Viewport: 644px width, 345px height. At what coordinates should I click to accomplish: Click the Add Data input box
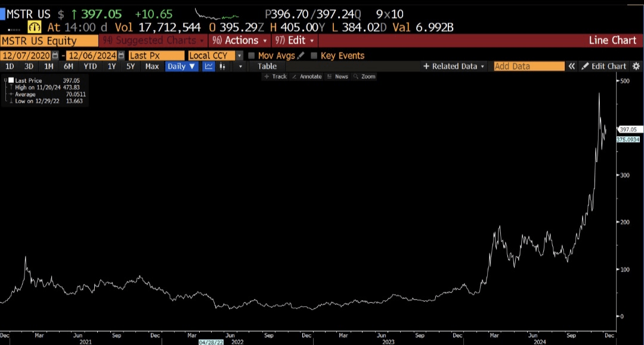click(529, 66)
